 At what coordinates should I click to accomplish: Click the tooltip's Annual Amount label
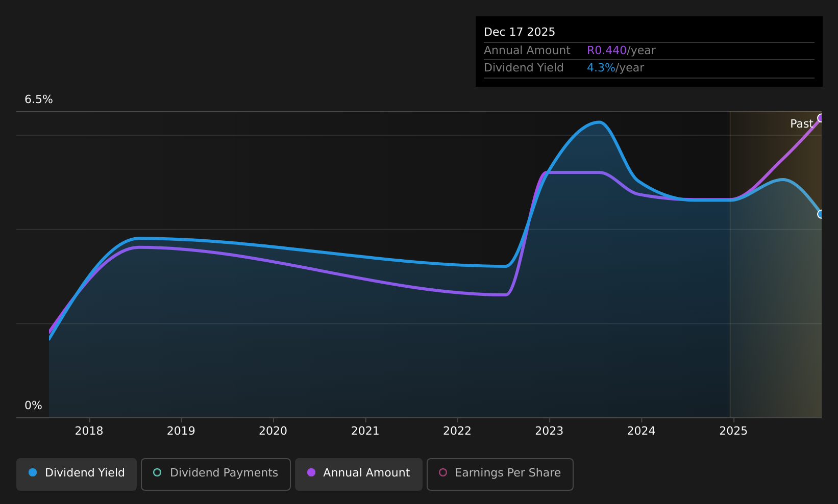click(527, 51)
